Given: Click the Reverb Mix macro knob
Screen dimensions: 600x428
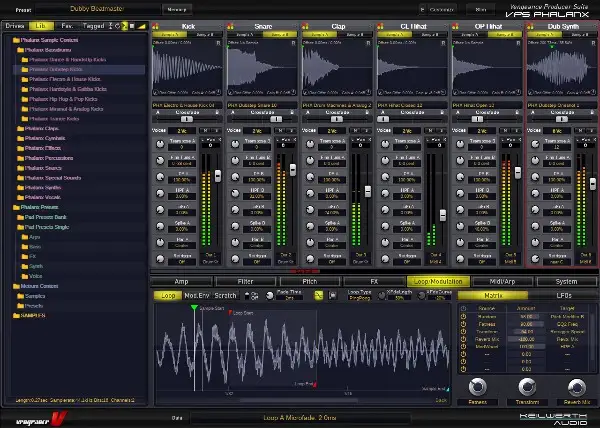Looking at the screenshot, I should [575, 387].
